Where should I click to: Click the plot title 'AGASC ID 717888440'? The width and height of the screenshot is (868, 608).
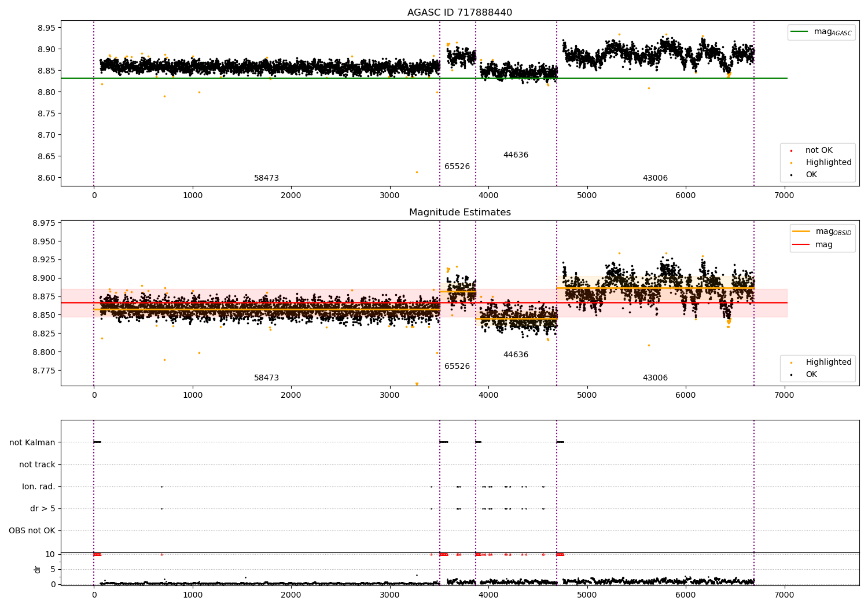pos(459,13)
